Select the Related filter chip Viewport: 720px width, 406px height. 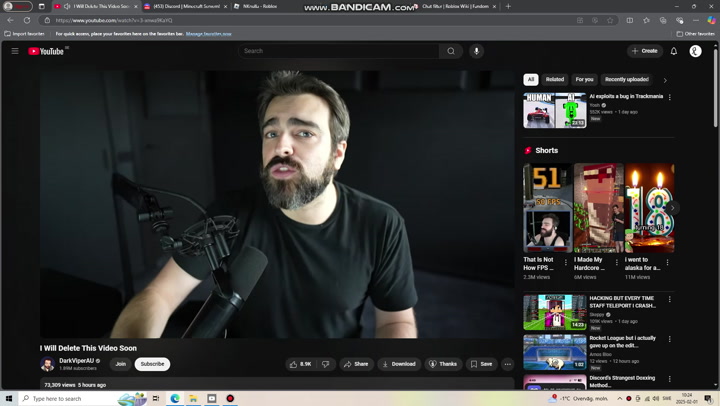[555, 79]
